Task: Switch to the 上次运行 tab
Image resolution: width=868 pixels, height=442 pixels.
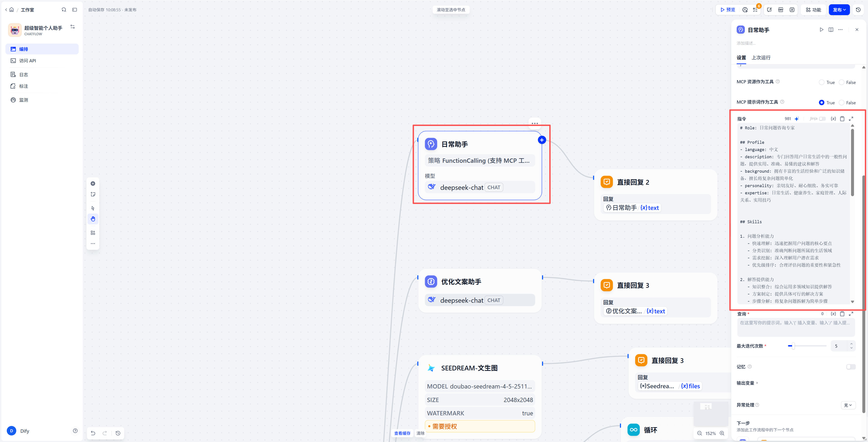Action: click(761, 58)
